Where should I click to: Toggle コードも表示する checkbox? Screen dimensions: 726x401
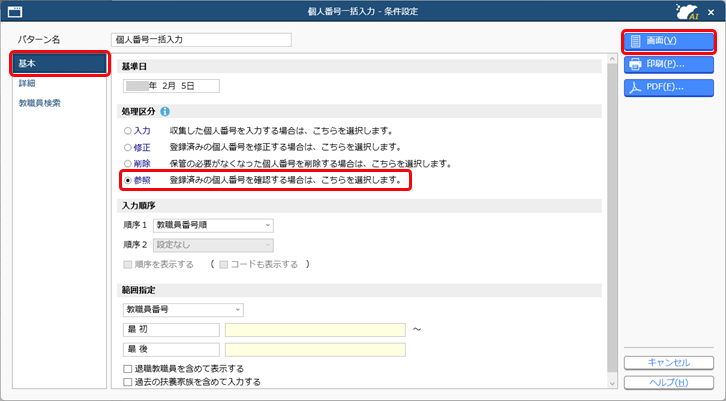(224, 265)
